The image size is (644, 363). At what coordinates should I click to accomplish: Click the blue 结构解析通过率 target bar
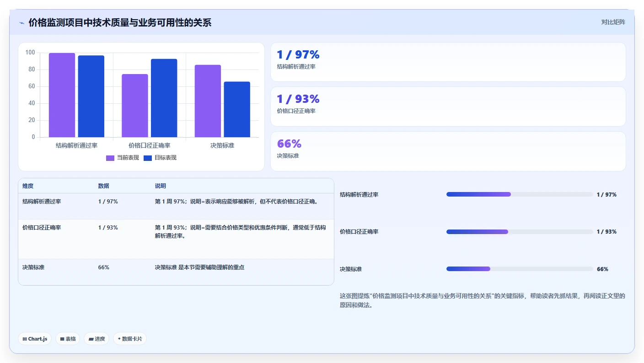click(91, 96)
